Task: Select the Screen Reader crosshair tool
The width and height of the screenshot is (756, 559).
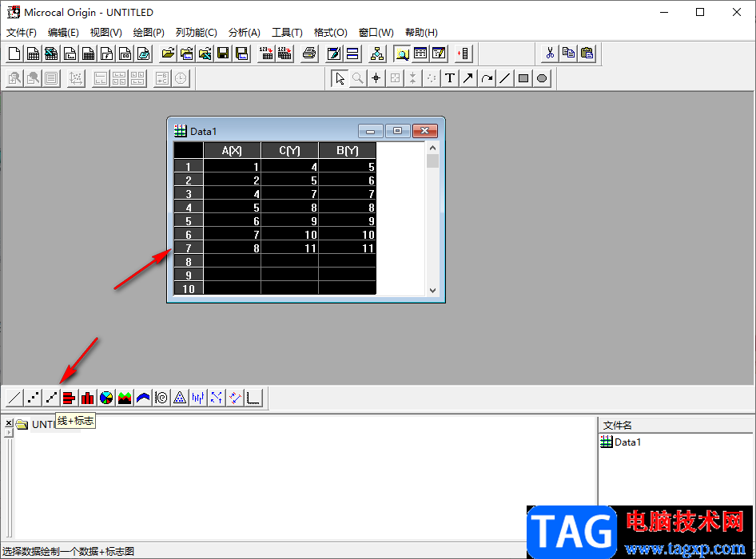Action: tap(376, 78)
